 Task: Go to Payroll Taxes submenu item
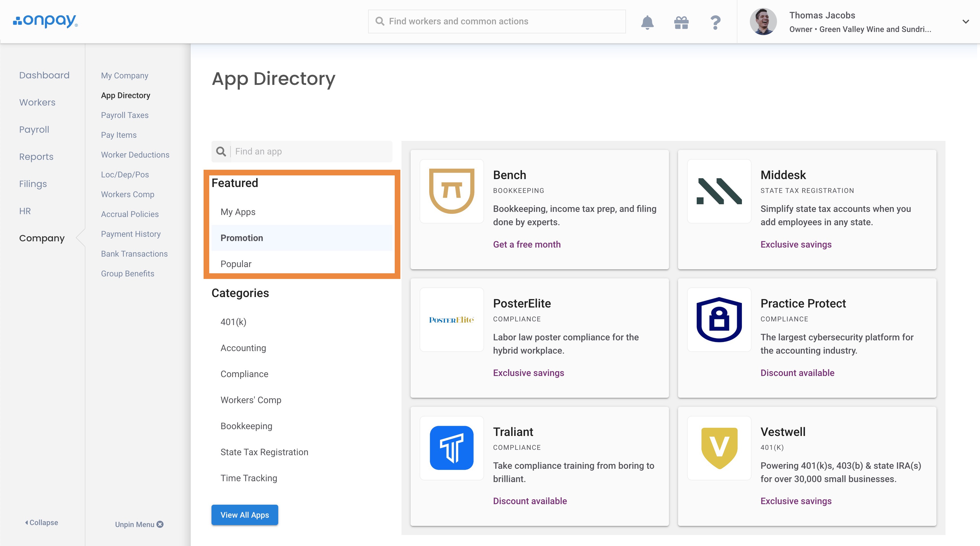point(124,115)
